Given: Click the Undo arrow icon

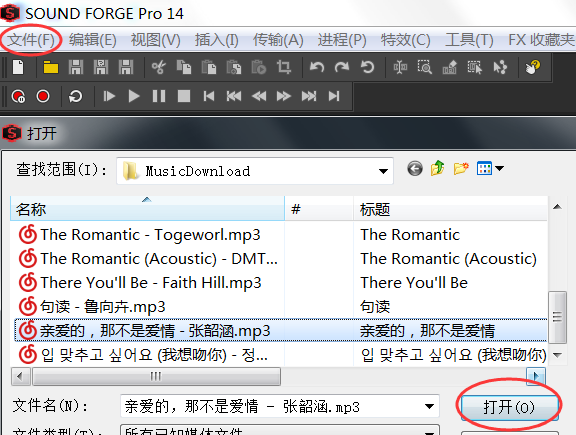Looking at the screenshot, I should [317, 67].
